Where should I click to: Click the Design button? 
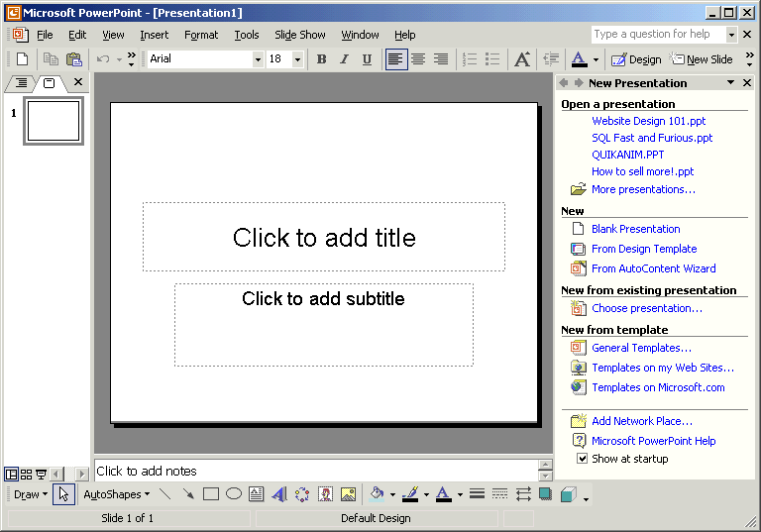click(636, 59)
